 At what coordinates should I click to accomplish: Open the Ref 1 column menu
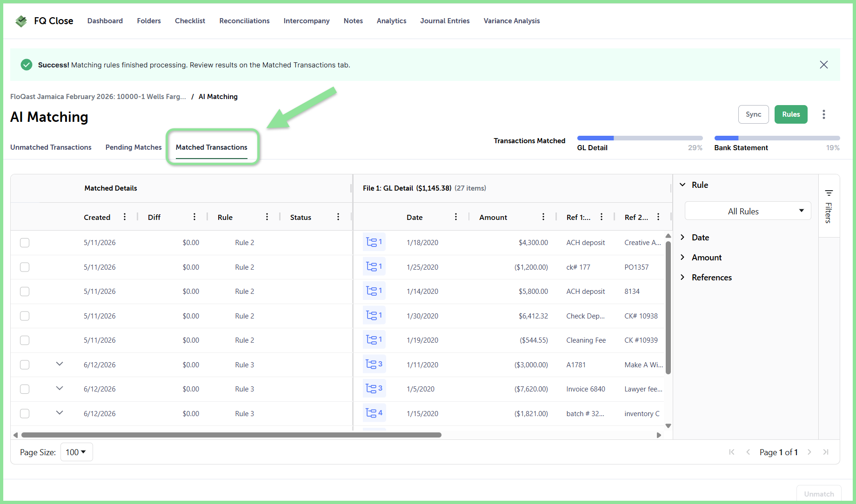[x=601, y=217]
